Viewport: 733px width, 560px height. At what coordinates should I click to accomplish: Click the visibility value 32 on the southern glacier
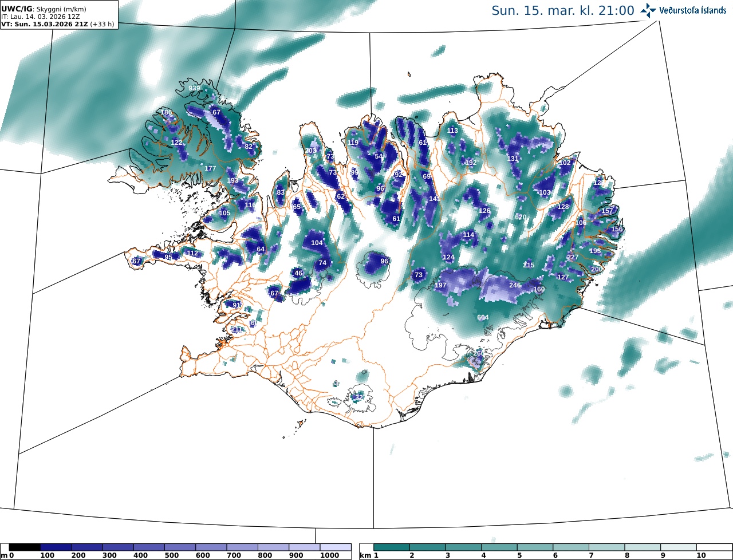coord(360,397)
